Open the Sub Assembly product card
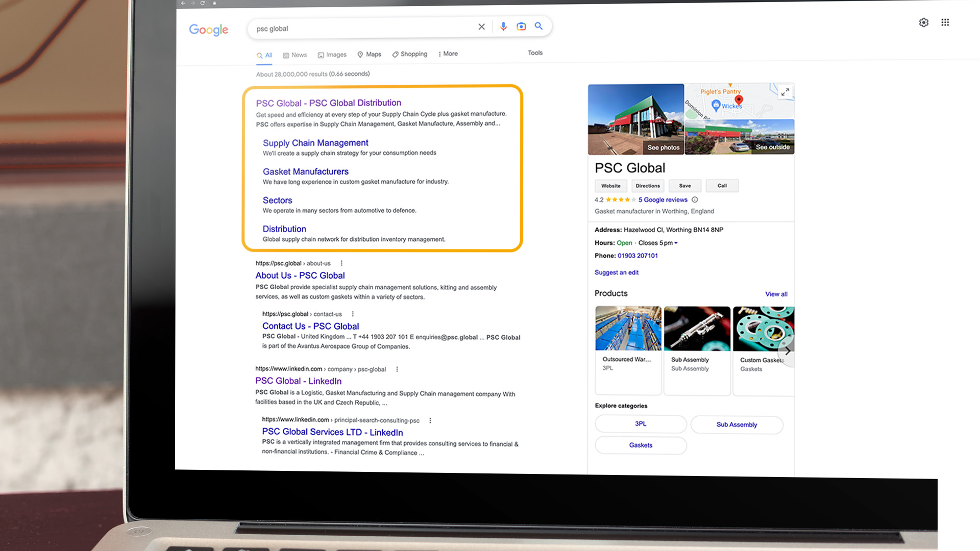The height and width of the screenshot is (551, 980). [697, 350]
